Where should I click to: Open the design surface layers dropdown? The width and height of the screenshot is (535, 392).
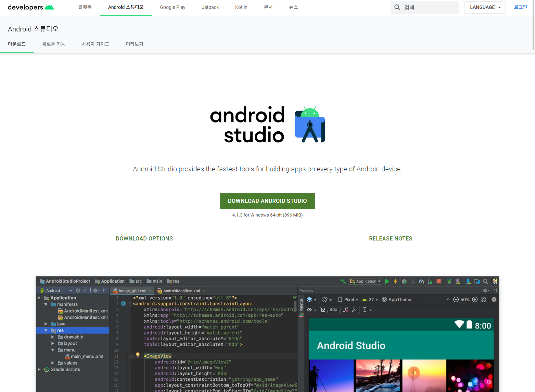(x=311, y=299)
